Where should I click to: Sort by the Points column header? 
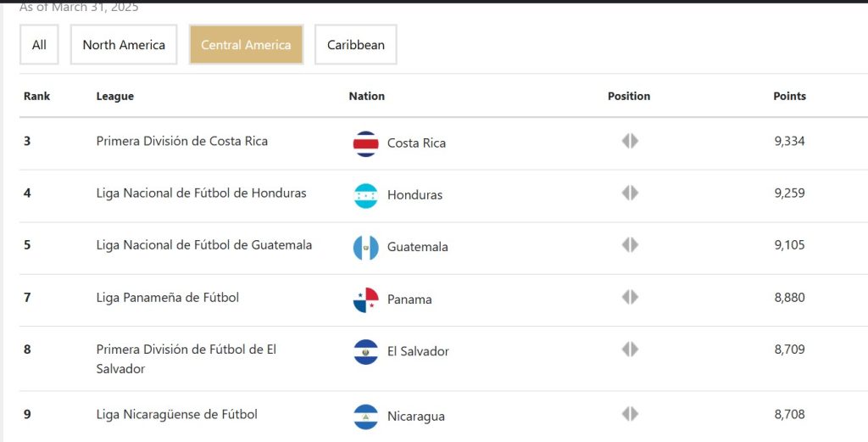pos(789,96)
